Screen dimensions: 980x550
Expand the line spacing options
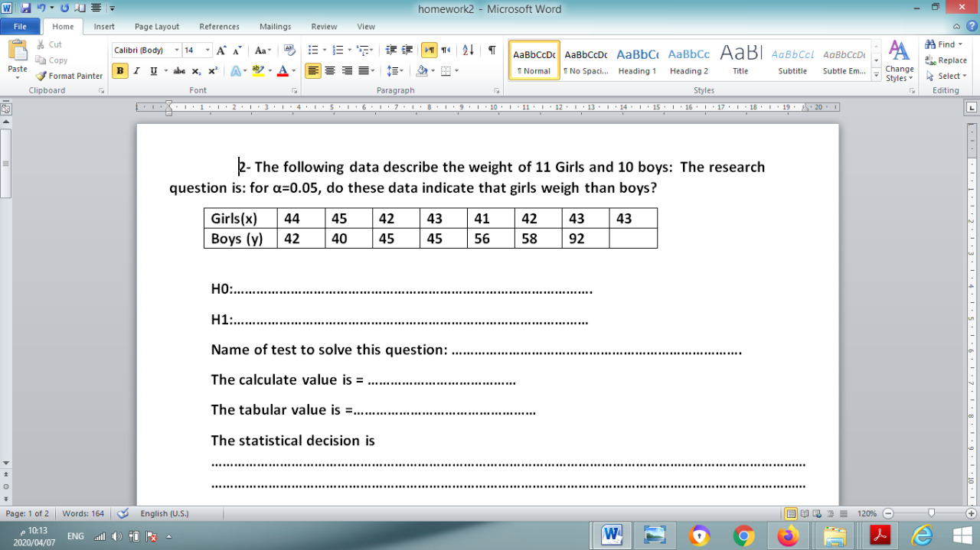(400, 71)
